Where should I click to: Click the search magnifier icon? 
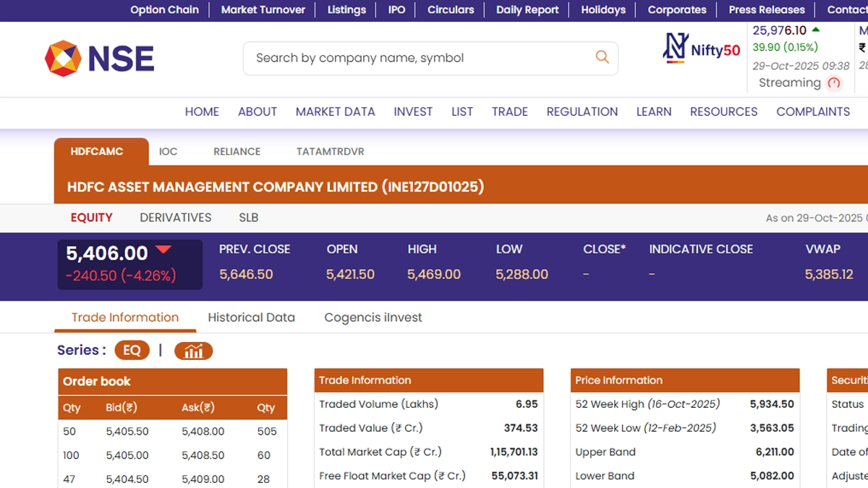click(x=602, y=57)
